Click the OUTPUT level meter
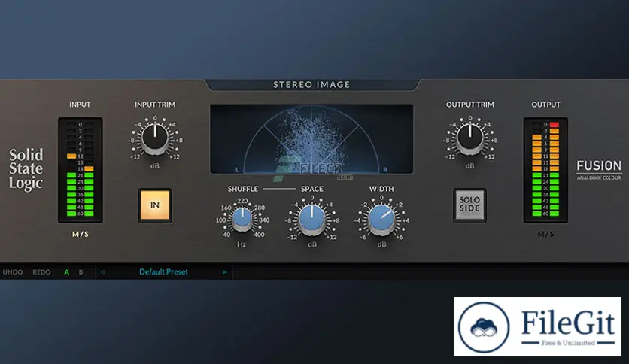The height and width of the screenshot is (364, 629). [x=545, y=170]
